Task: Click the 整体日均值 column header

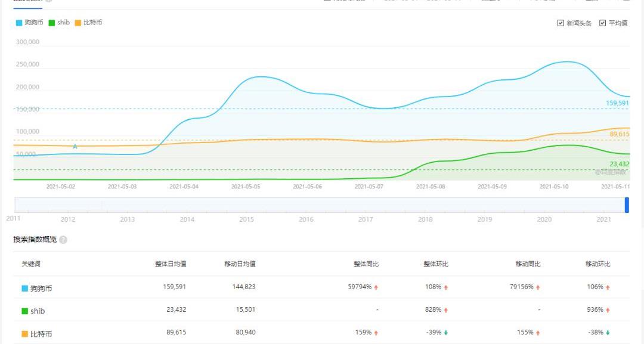Action: (x=171, y=264)
